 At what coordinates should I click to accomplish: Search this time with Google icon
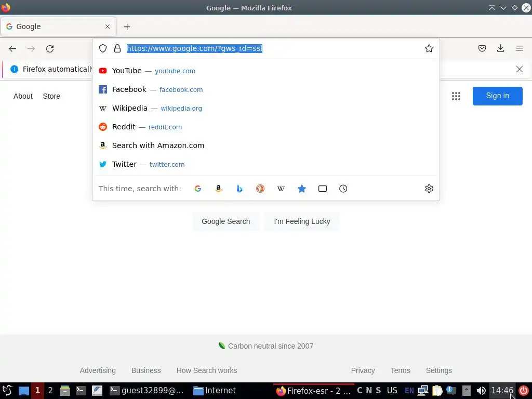[x=198, y=189]
